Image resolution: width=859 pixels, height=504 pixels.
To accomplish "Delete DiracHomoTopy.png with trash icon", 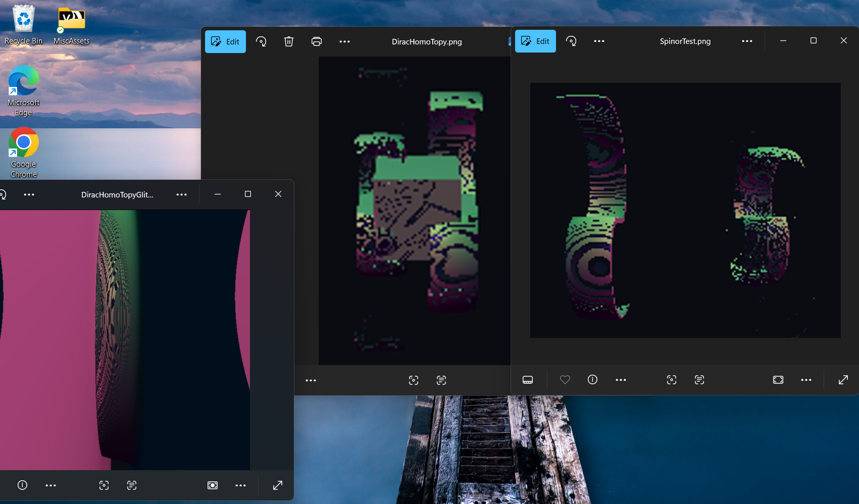I will 289,41.
